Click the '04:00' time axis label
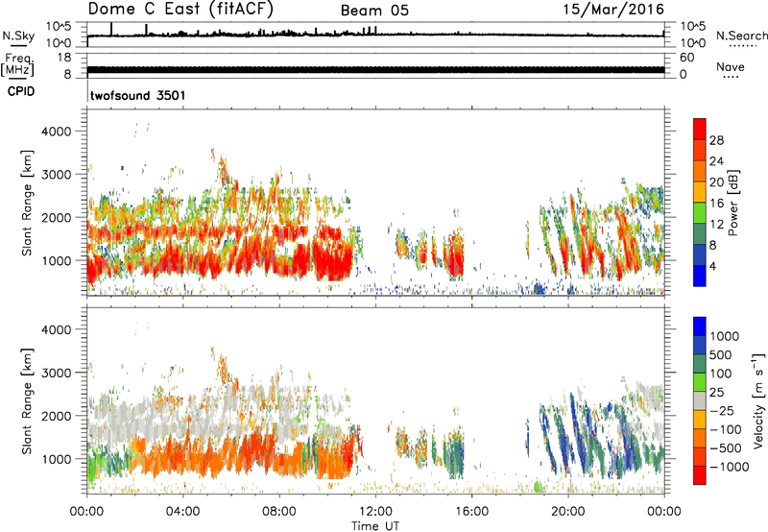This screenshot has height=532, width=768. (182, 512)
